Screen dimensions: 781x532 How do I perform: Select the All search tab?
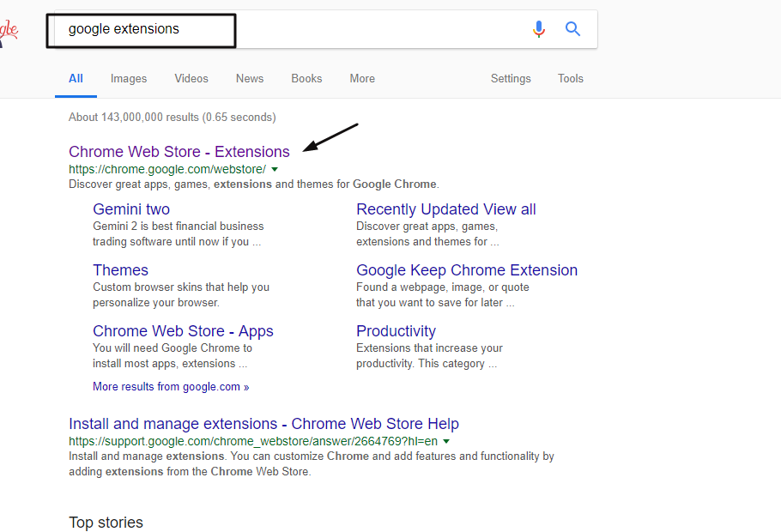(76, 79)
